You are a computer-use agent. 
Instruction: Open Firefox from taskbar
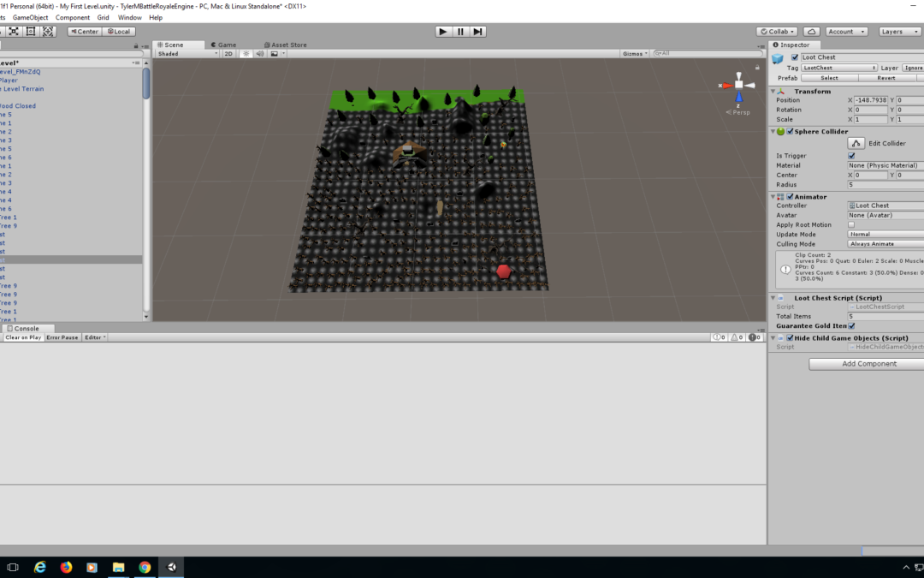66,568
